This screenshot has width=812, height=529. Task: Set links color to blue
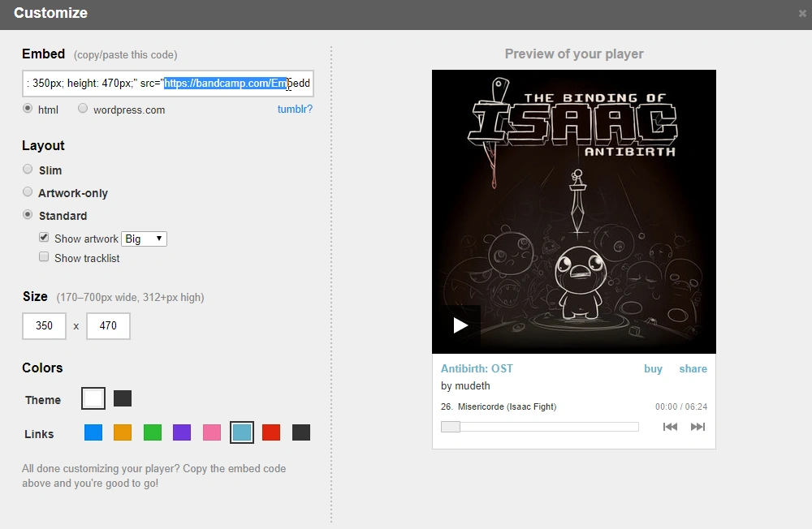click(x=93, y=432)
